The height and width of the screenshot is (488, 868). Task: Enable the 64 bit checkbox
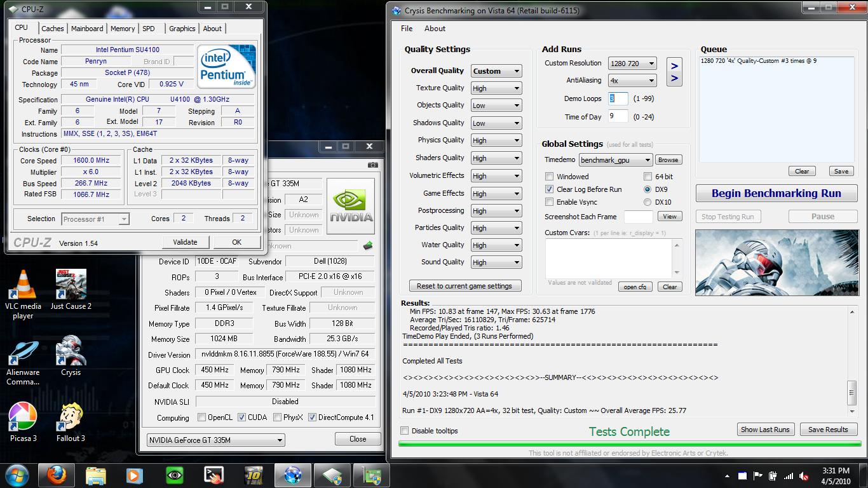648,177
